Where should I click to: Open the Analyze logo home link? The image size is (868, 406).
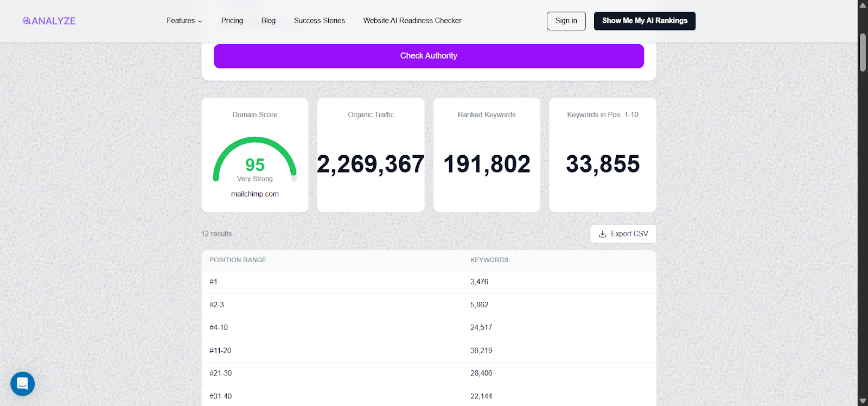(49, 21)
